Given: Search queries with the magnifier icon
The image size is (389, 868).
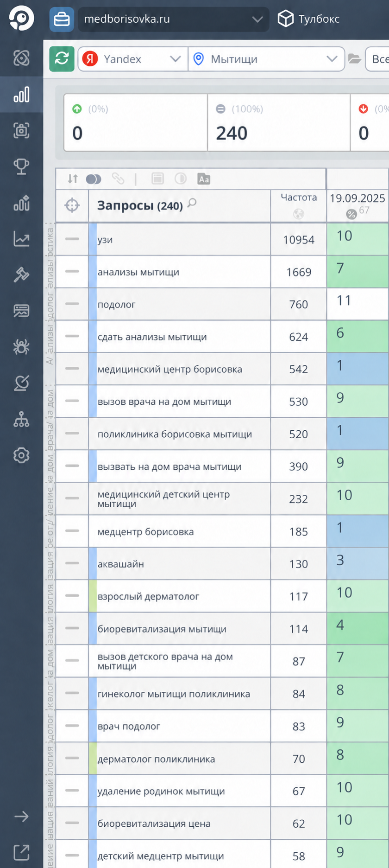Looking at the screenshot, I should (192, 203).
